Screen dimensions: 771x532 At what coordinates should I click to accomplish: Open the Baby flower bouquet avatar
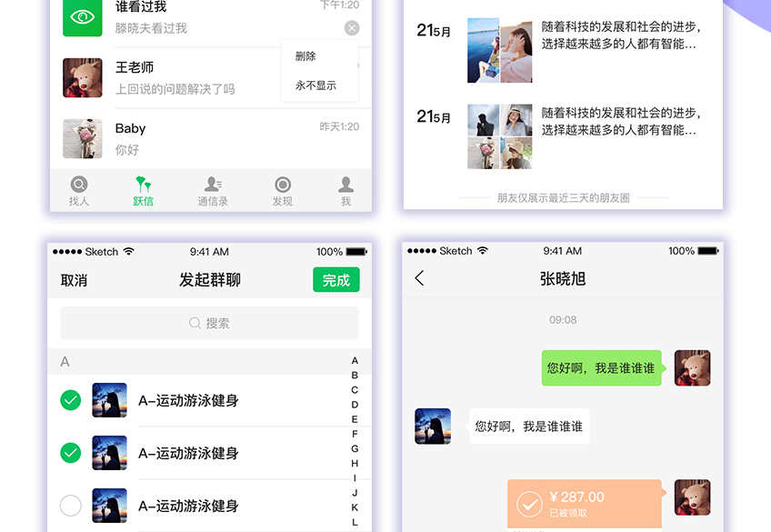click(x=83, y=138)
